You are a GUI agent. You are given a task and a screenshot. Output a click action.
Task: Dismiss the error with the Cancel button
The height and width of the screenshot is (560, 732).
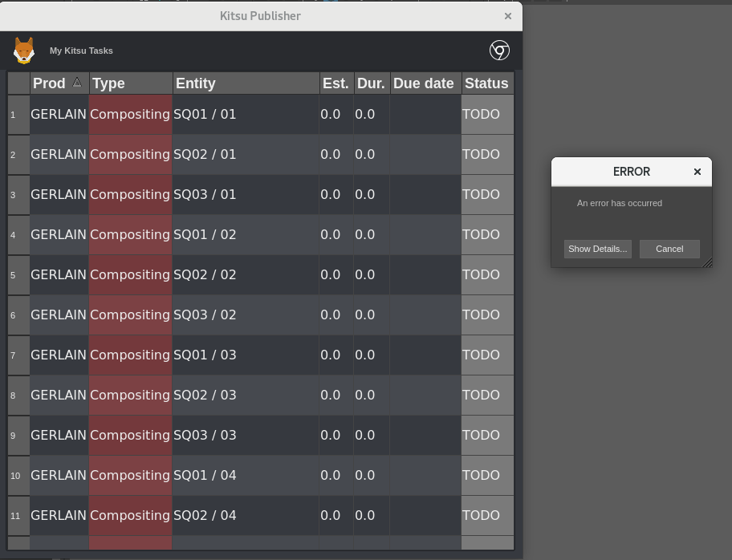click(x=669, y=249)
